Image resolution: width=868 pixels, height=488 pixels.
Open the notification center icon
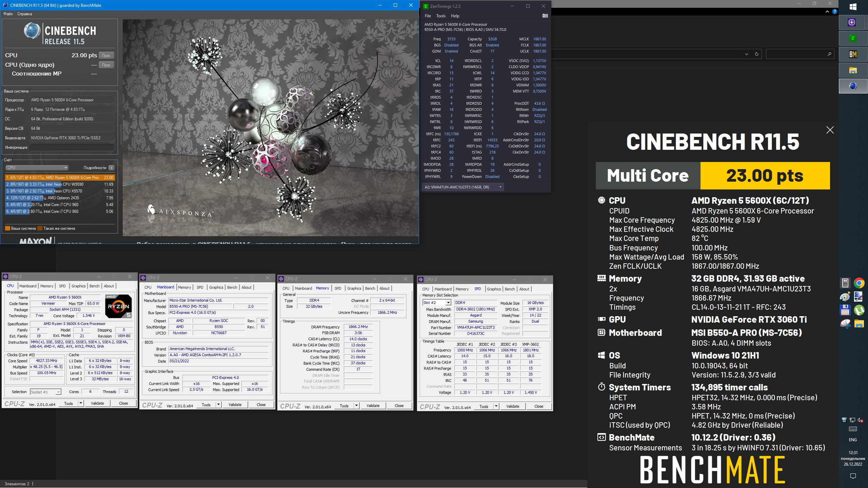click(x=853, y=476)
